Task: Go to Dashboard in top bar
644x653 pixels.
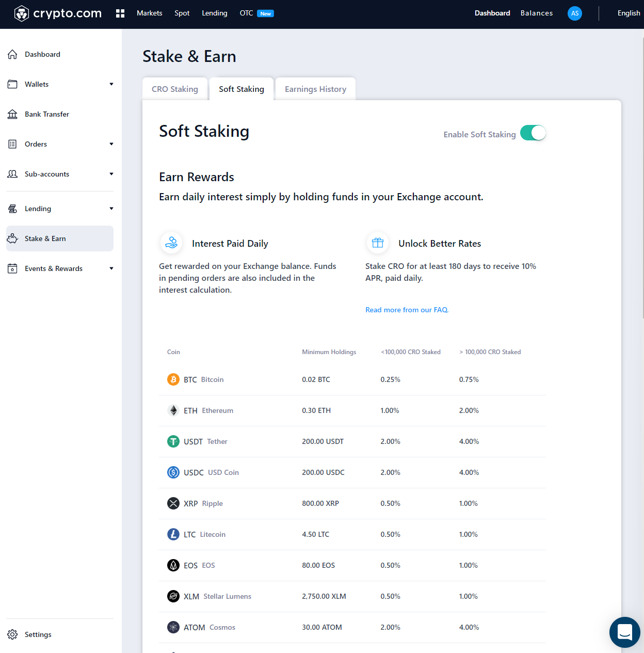Action: click(x=492, y=13)
